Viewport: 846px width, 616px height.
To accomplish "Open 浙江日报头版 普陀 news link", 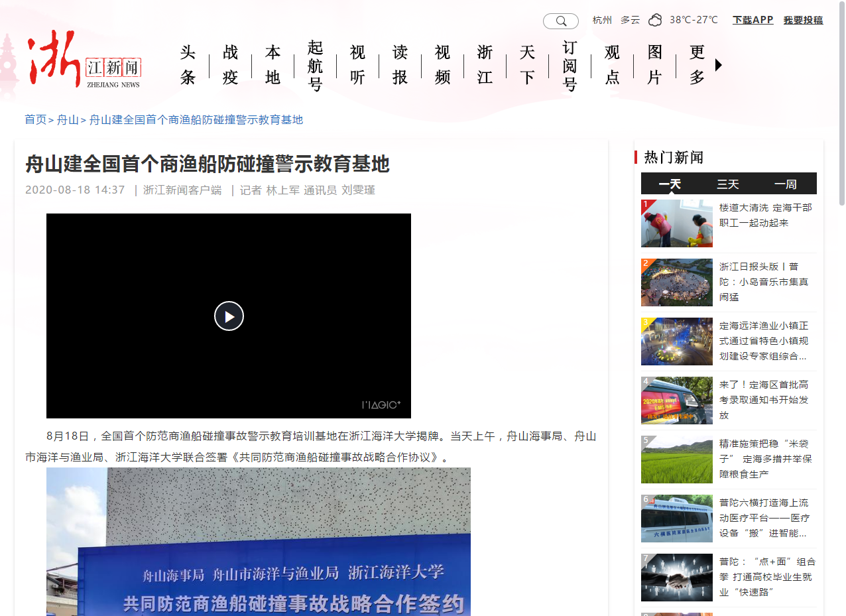I will pyautogui.click(x=764, y=282).
